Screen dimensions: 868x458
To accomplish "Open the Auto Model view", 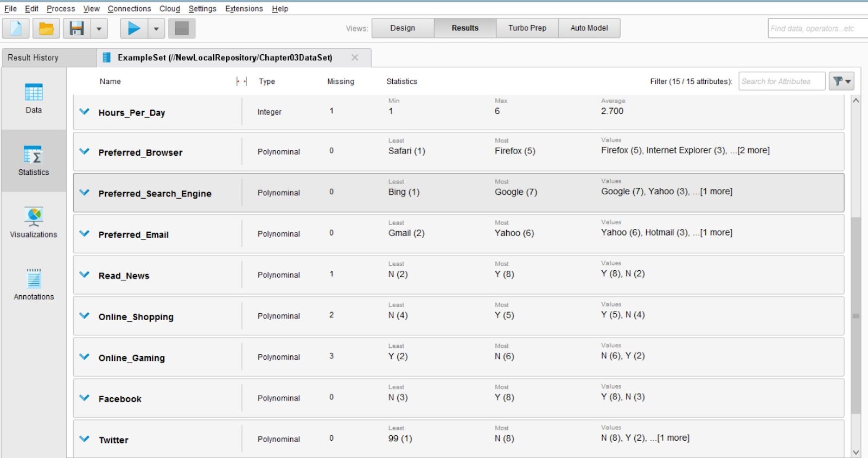I will 589,28.
